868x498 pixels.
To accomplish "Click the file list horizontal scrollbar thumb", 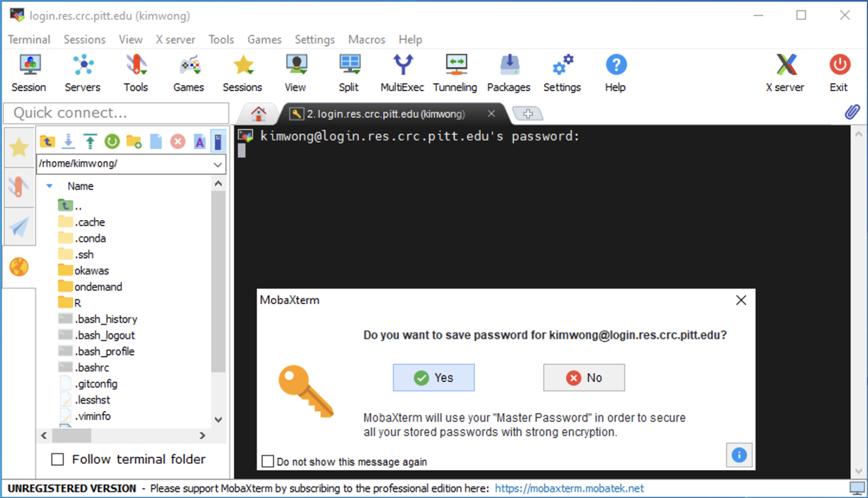I will [72, 435].
